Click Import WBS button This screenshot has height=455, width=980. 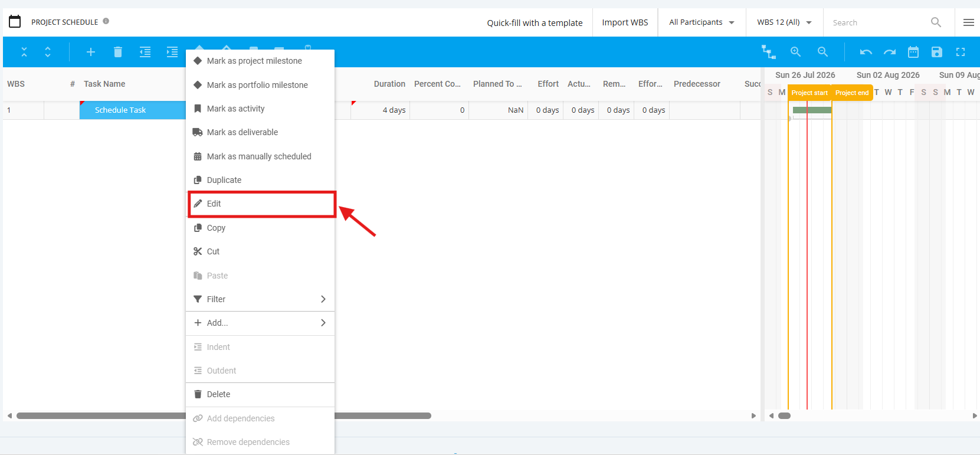tap(625, 22)
